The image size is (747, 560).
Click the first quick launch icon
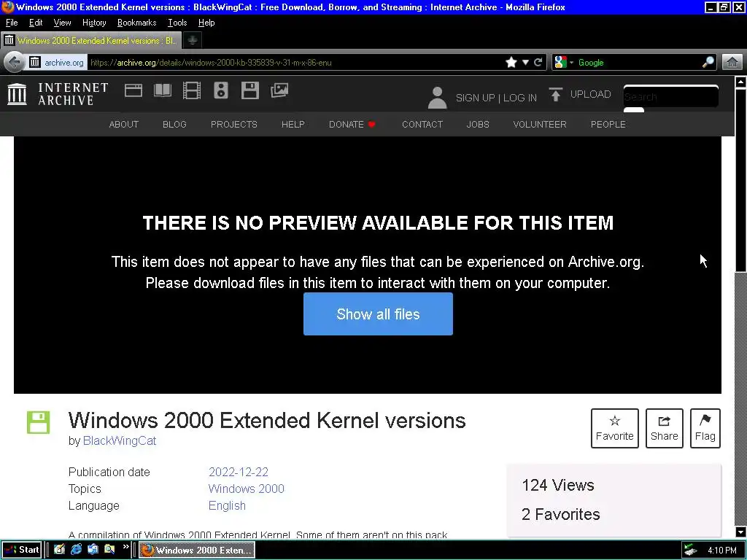[x=60, y=550]
